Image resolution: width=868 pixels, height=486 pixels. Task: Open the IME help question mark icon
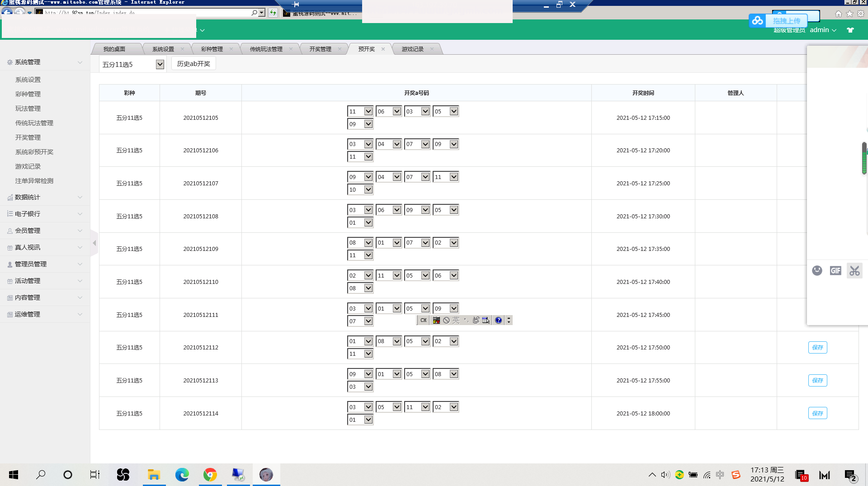coord(498,320)
